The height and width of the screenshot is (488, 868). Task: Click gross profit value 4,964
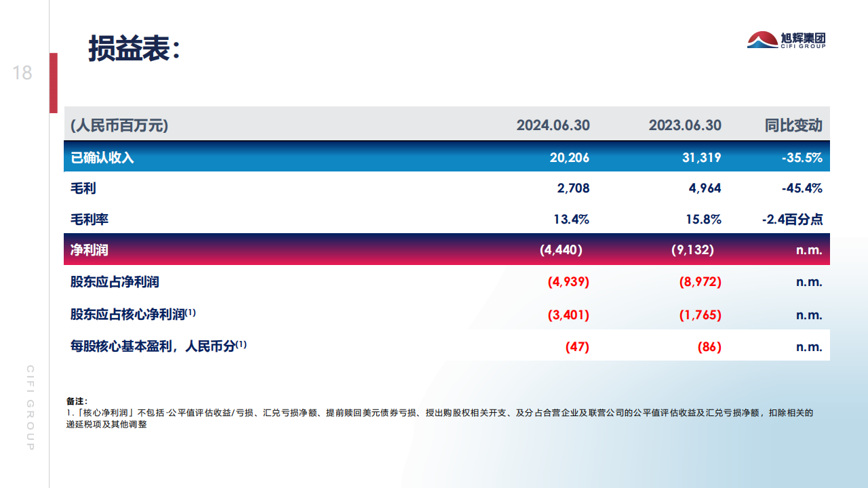click(705, 188)
